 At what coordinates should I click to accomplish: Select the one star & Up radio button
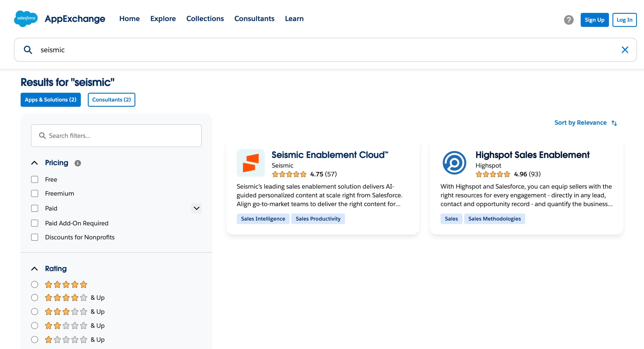pos(34,340)
